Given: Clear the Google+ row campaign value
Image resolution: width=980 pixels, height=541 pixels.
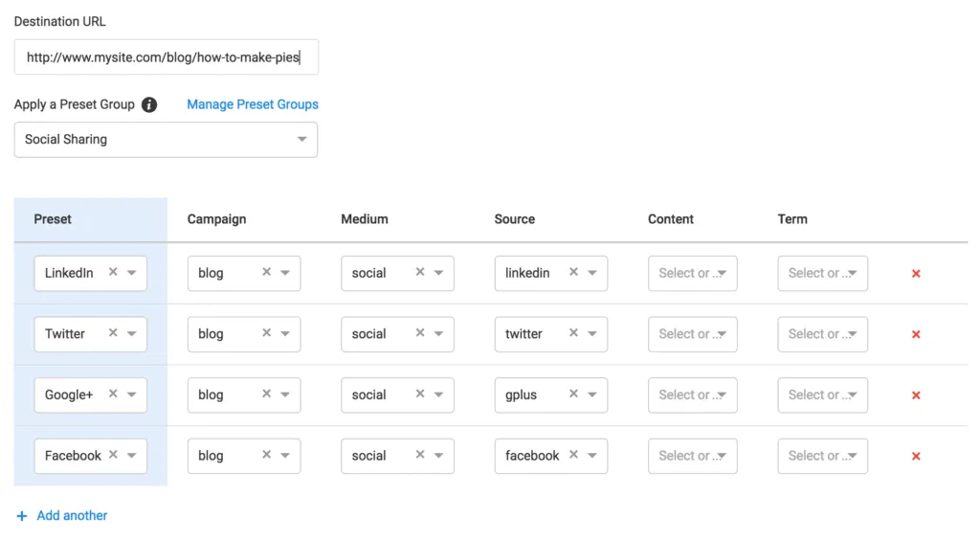Looking at the screenshot, I should point(266,394).
